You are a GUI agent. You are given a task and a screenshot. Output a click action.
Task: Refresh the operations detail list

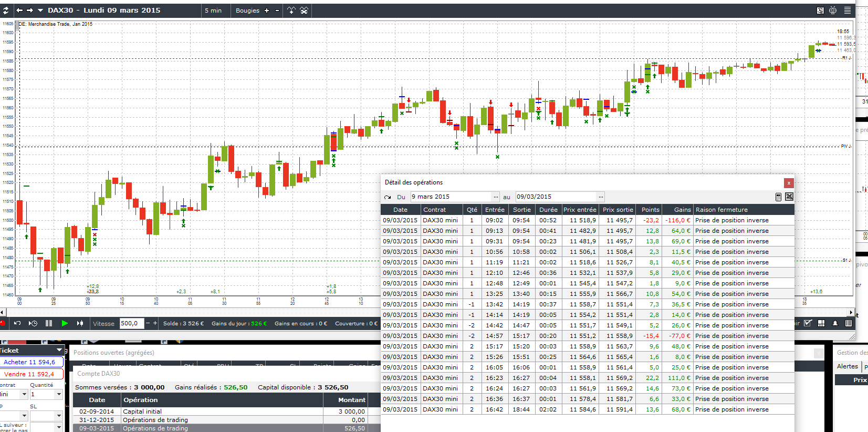click(388, 197)
